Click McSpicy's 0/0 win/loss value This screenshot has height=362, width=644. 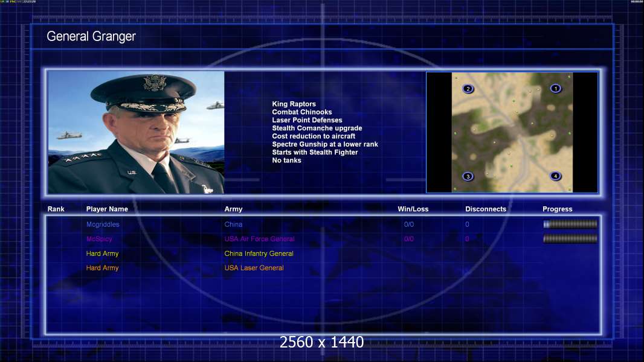pos(408,239)
